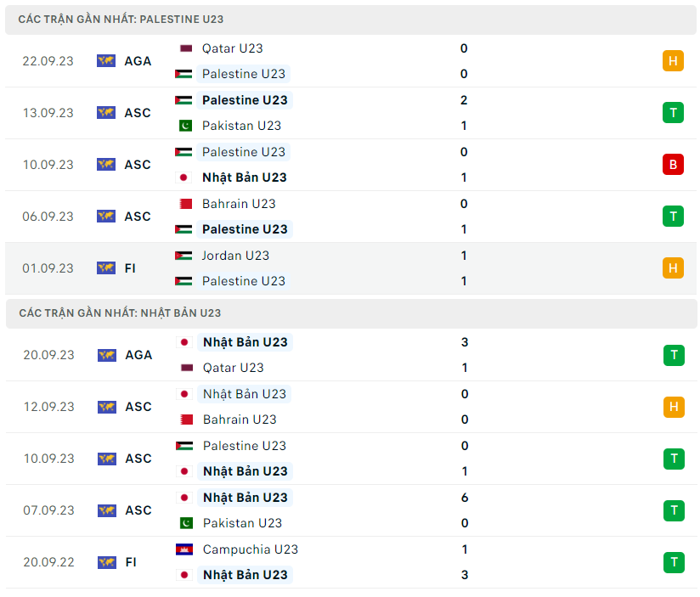Open bold Palestine U23 team on 13.09.23
Image resolution: width=700 pixels, height=597 pixels.
coord(245,100)
